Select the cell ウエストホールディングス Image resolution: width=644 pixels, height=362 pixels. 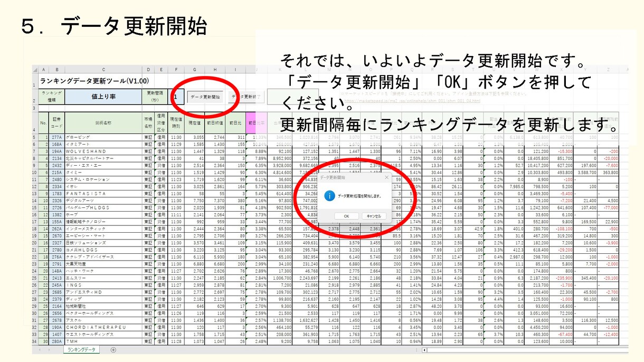(103, 334)
